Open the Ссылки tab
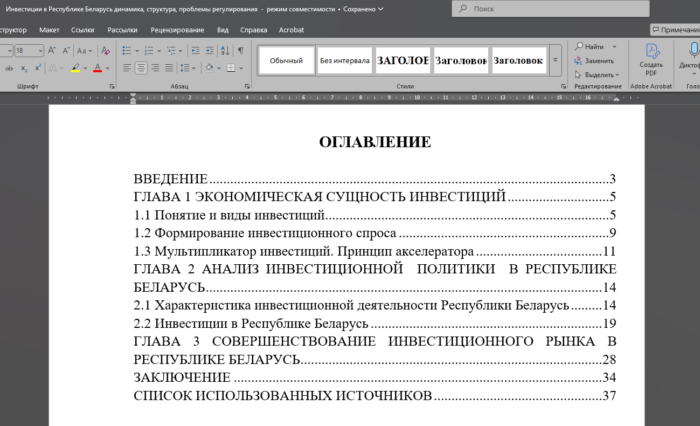 pyautogui.click(x=83, y=30)
